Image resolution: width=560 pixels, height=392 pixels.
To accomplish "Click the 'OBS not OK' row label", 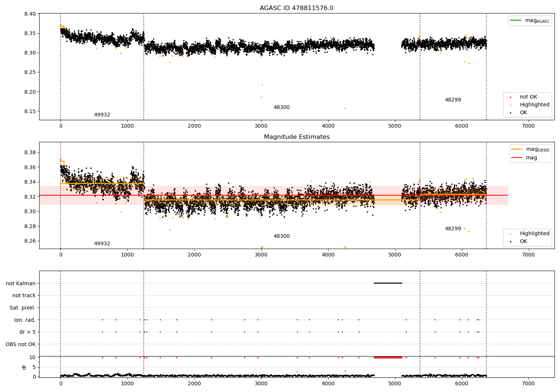I will click(21, 344).
